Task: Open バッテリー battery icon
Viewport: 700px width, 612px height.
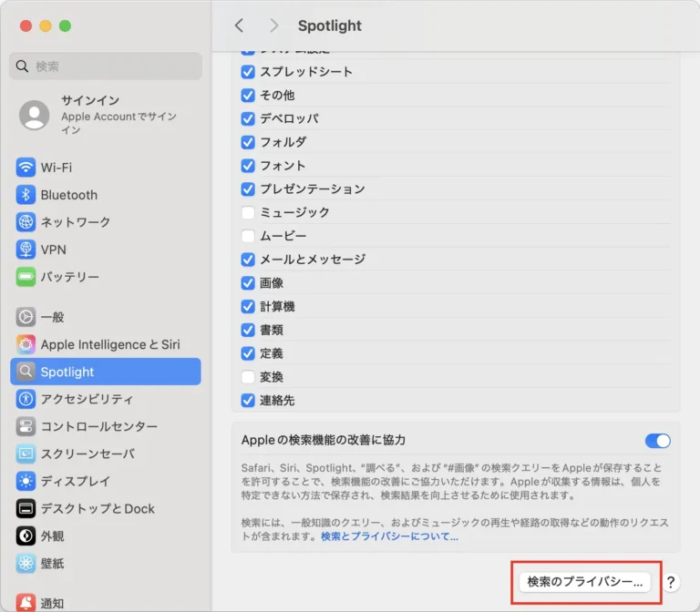Action: pyautogui.click(x=26, y=277)
